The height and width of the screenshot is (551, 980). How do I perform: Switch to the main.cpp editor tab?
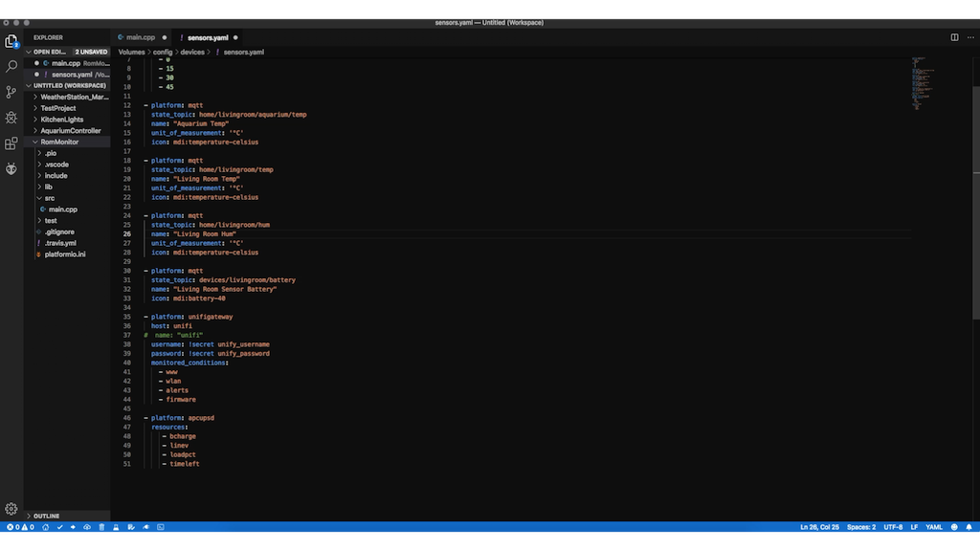click(141, 37)
